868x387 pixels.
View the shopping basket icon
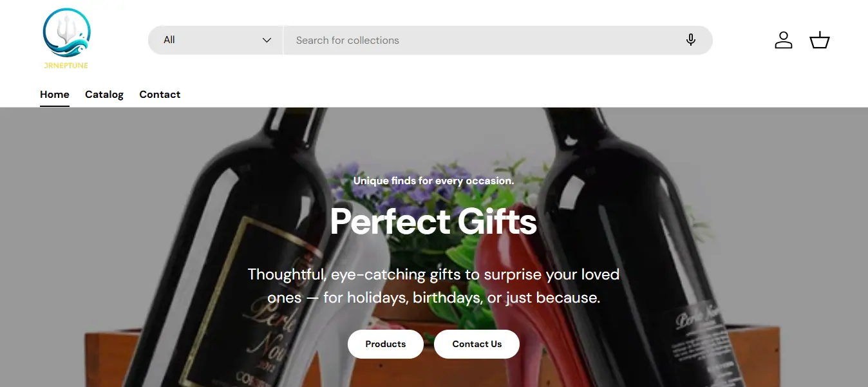[x=819, y=40]
